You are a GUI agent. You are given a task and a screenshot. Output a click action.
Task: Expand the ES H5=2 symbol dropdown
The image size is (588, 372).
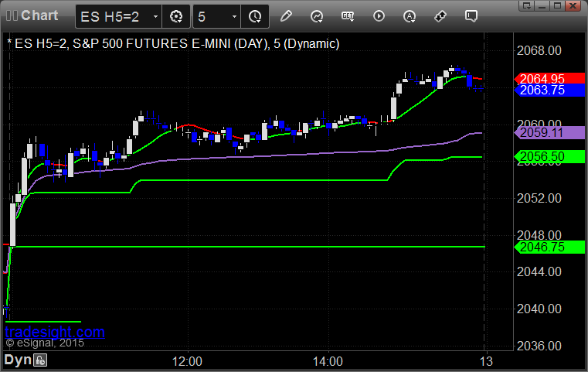pyautogui.click(x=155, y=16)
